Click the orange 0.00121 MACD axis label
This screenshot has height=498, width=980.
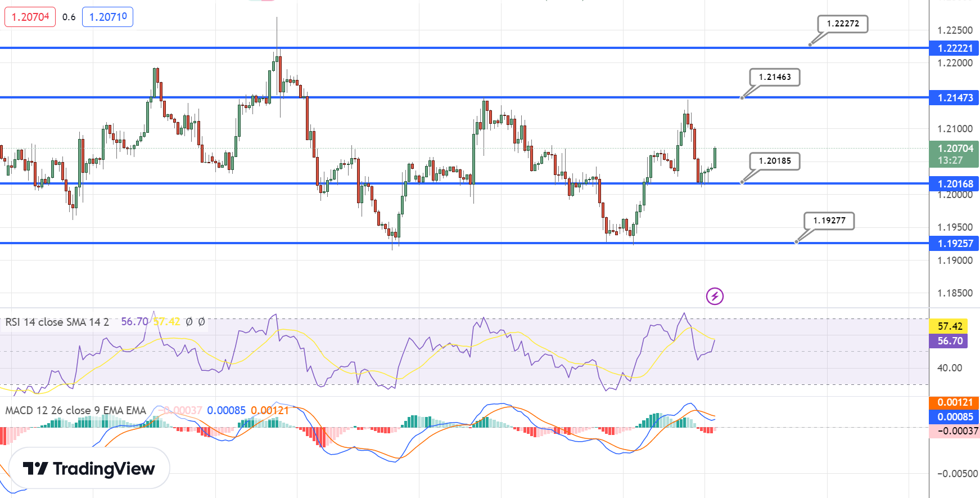click(x=954, y=402)
